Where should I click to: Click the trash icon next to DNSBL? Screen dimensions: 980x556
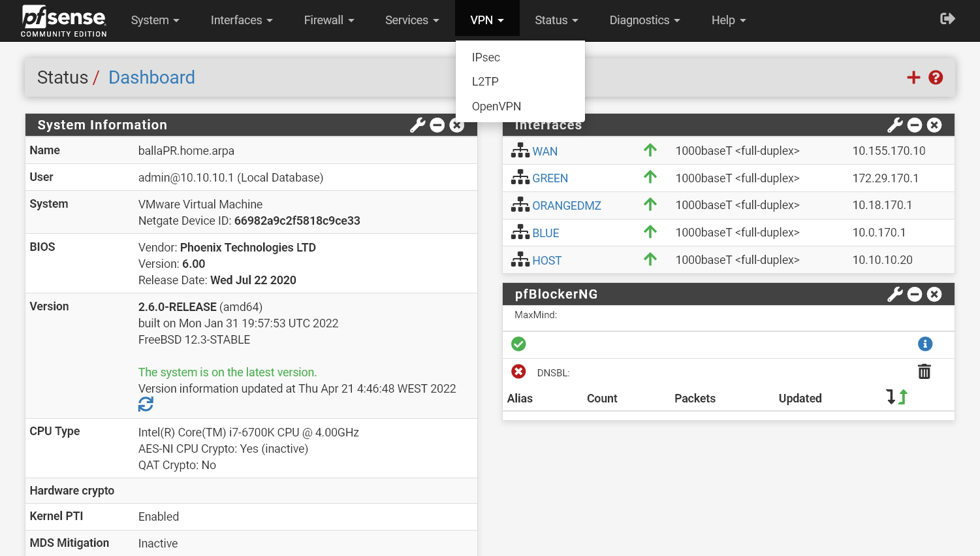pos(925,371)
